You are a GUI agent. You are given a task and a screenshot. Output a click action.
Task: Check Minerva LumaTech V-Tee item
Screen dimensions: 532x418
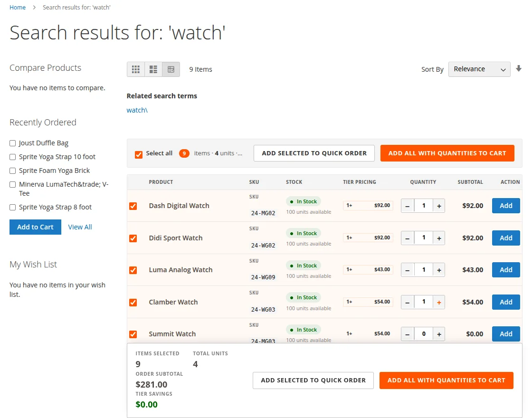point(12,185)
